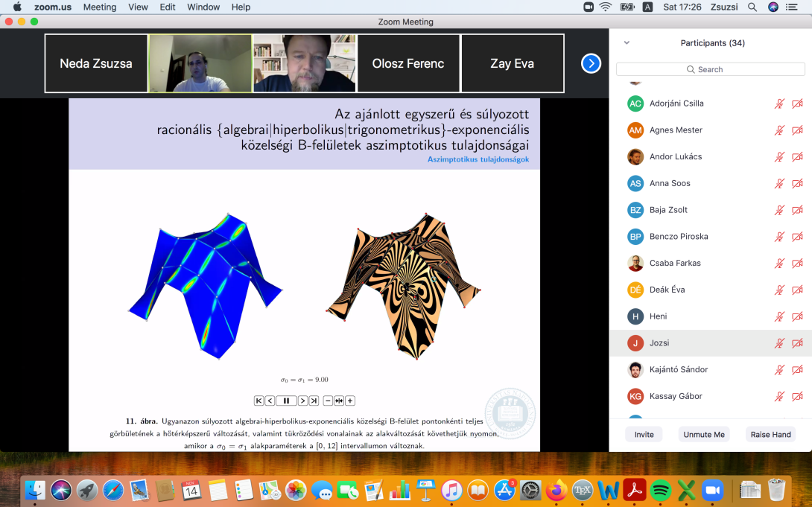
Task: Reset animation speed to default
Action: [339, 401]
